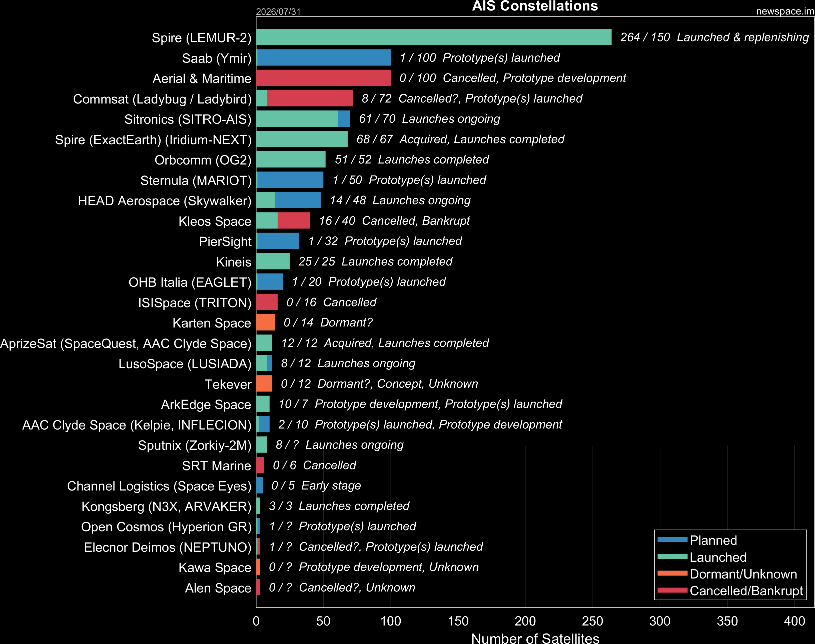Open the newspace.im source link
The width and height of the screenshot is (815, 644).
coord(785,11)
